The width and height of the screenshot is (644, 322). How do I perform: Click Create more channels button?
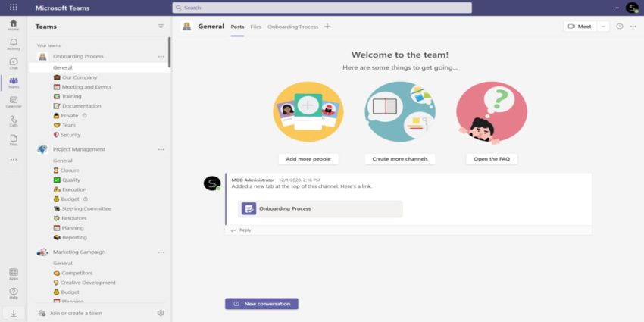point(399,159)
